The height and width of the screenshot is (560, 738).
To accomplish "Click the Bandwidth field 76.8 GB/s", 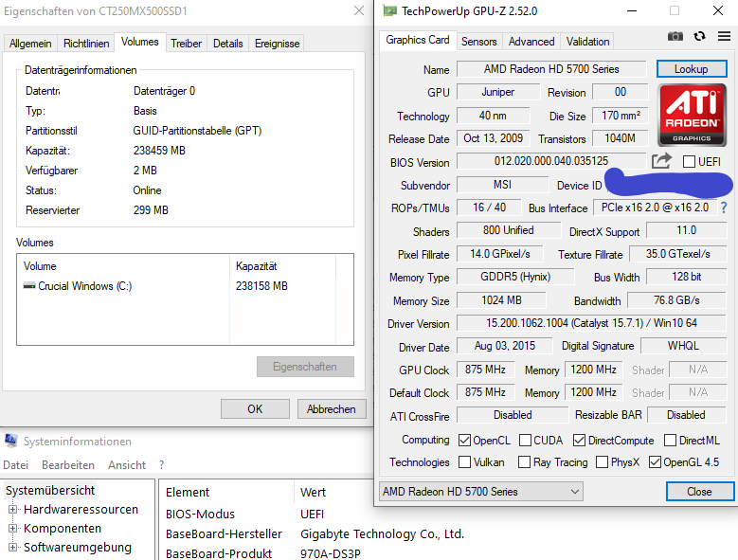I will point(676,299).
